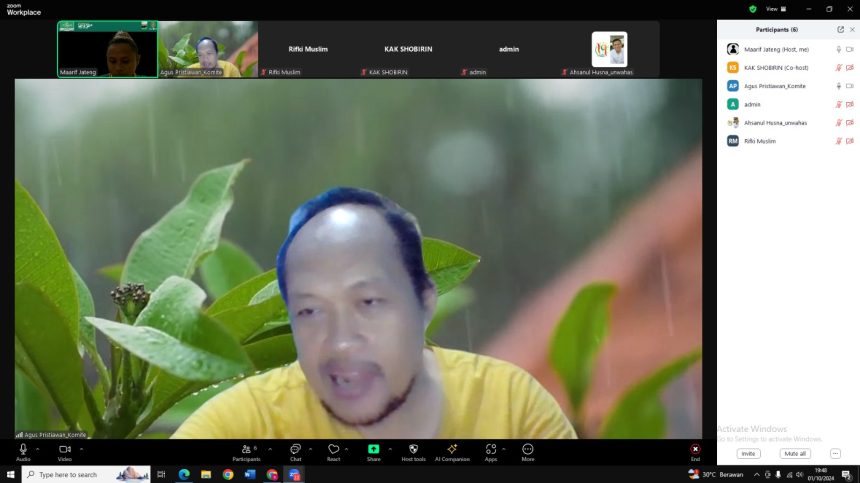Open Host tools shield icon
The image size is (860, 483).
coord(413,450)
